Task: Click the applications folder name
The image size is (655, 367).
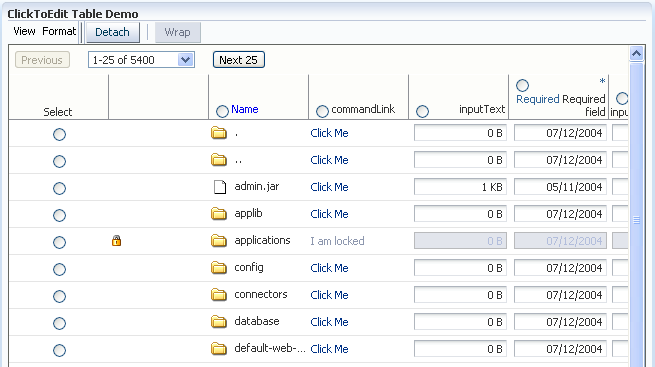Action: (x=262, y=240)
